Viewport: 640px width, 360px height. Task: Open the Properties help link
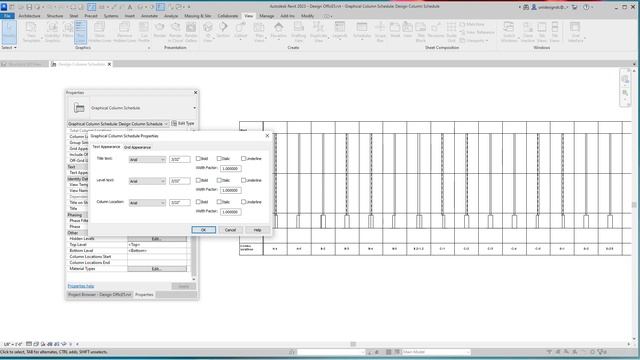coord(81,286)
